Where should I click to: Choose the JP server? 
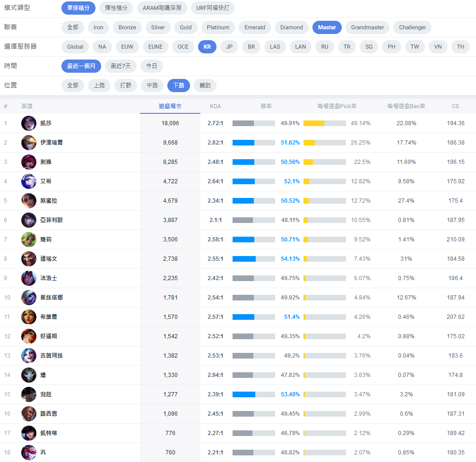click(x=229, y=47)
